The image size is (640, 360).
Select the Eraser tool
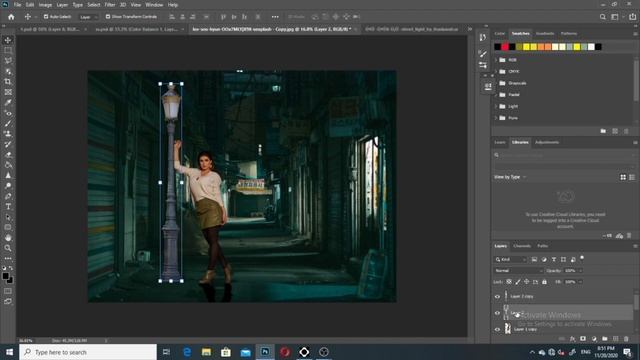pos(8,155)
